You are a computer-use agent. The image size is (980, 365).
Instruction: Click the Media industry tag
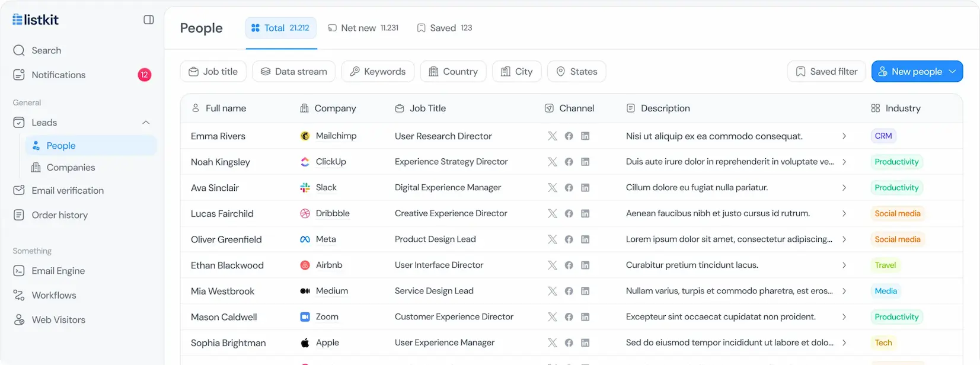point(886,291)
